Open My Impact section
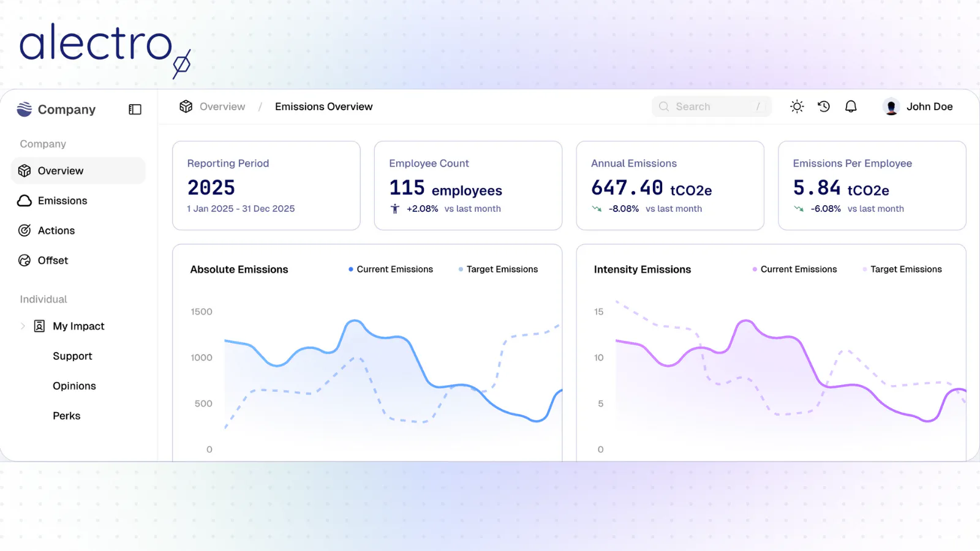 78,326
